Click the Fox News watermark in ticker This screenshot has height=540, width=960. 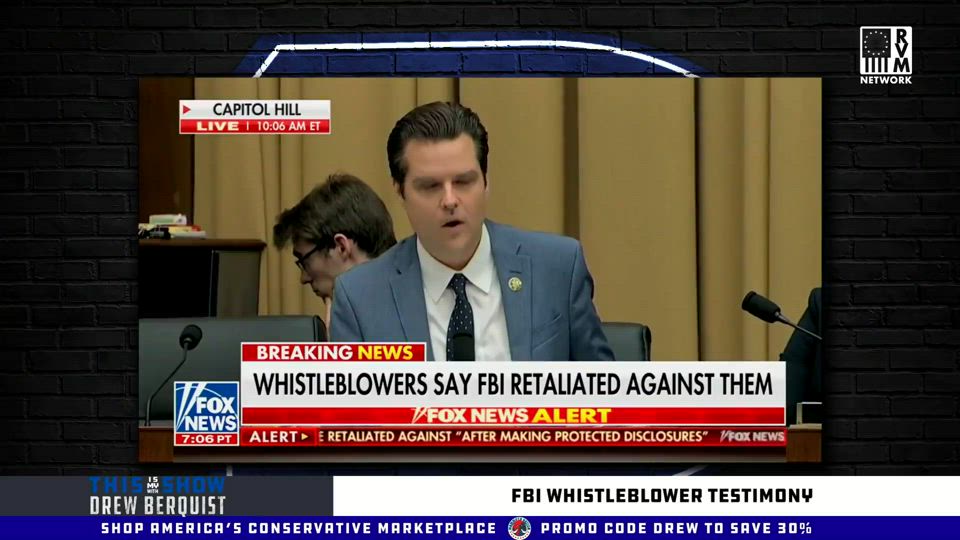click(x=752, y=437)
